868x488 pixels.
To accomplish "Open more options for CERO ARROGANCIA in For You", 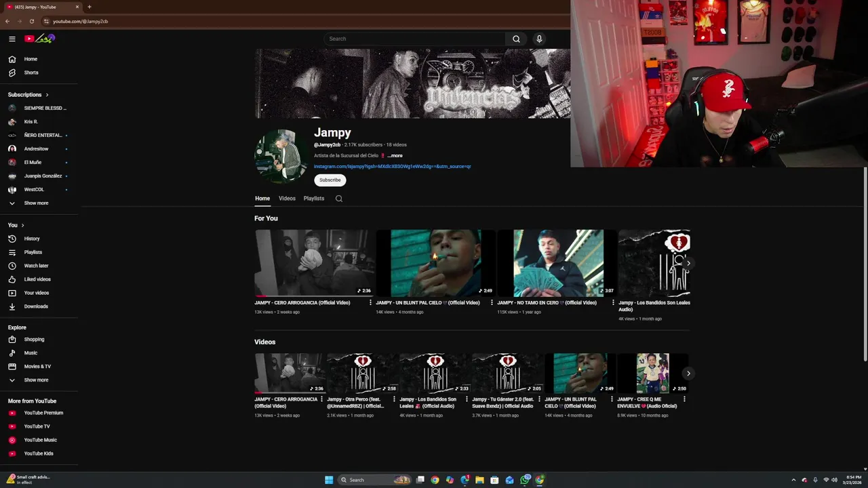I will click(370, 303).
